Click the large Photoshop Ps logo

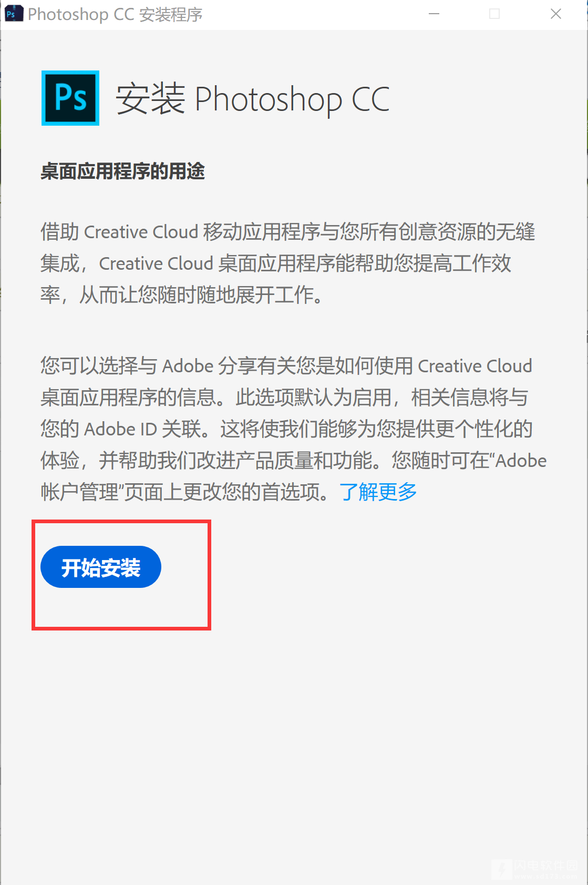[x=70, y=98]
